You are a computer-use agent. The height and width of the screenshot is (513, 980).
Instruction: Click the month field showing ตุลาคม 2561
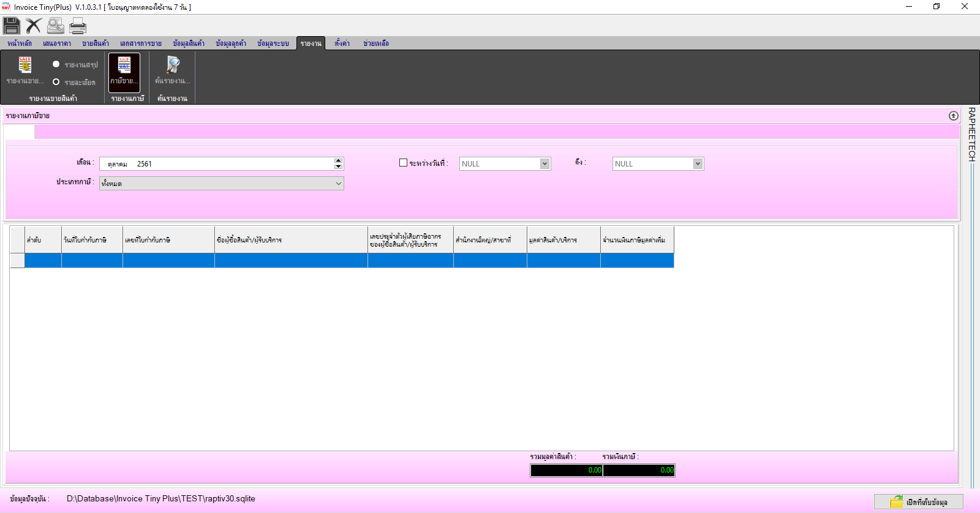tap(217, 163)
